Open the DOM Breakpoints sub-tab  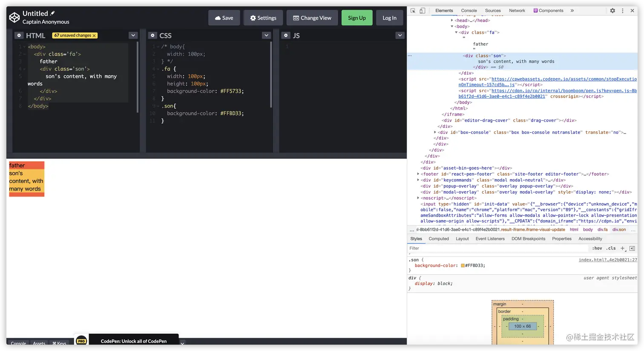(x=528, y=239)
